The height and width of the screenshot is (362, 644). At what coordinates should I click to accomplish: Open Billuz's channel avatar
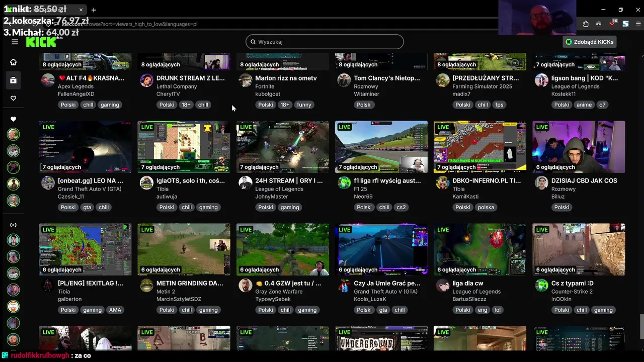tap(541, 183)
